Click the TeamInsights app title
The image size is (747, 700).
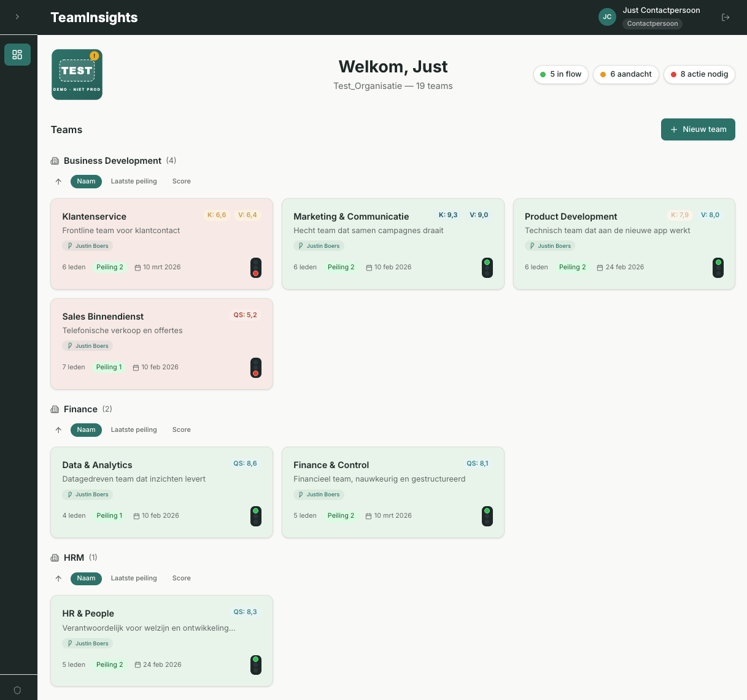[x=94, y=17]
